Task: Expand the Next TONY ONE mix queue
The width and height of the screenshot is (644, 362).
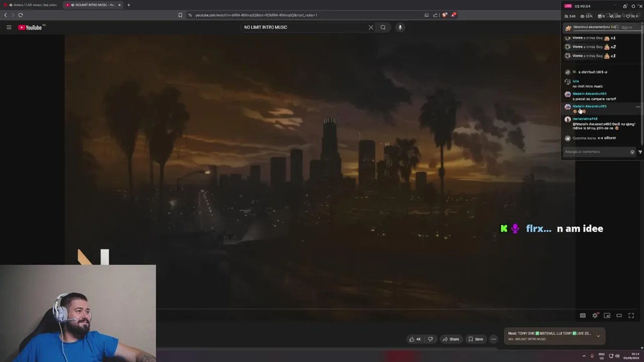Action: tap(598, 336)
